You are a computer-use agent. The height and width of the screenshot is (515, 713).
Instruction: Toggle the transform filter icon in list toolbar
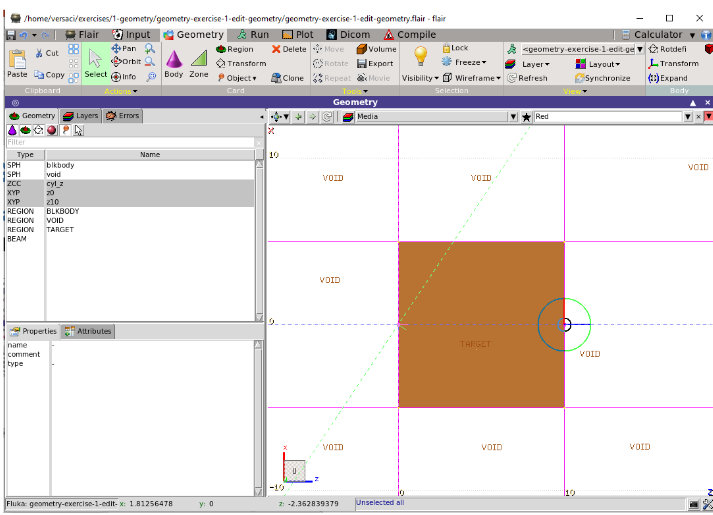(39, 130)
